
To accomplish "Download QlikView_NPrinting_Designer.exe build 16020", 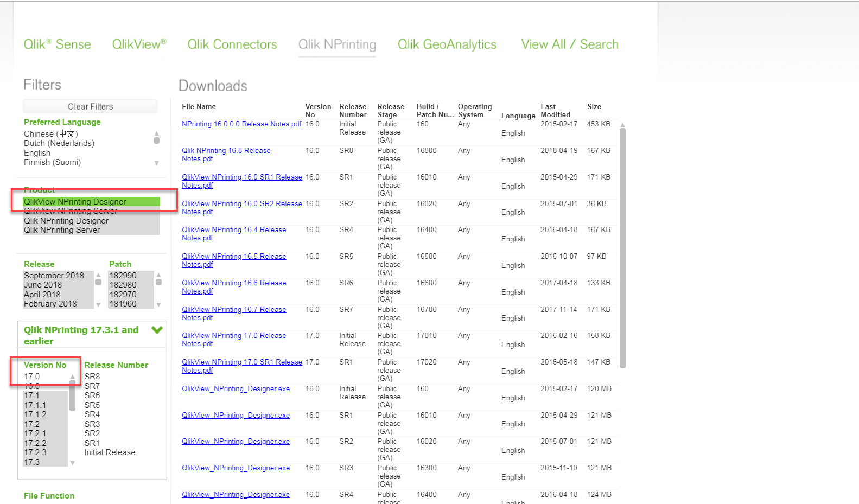I will click(236, 442).
